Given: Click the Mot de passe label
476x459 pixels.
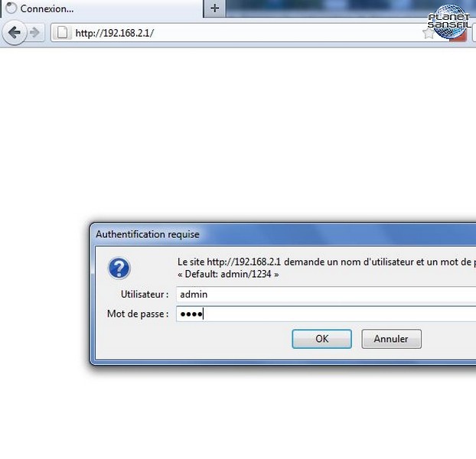Looking at the screenshot, I should point(138,314).
